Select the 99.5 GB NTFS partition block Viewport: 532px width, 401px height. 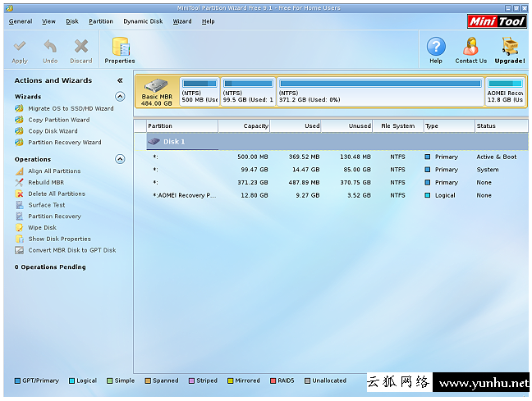click(248, 92)
